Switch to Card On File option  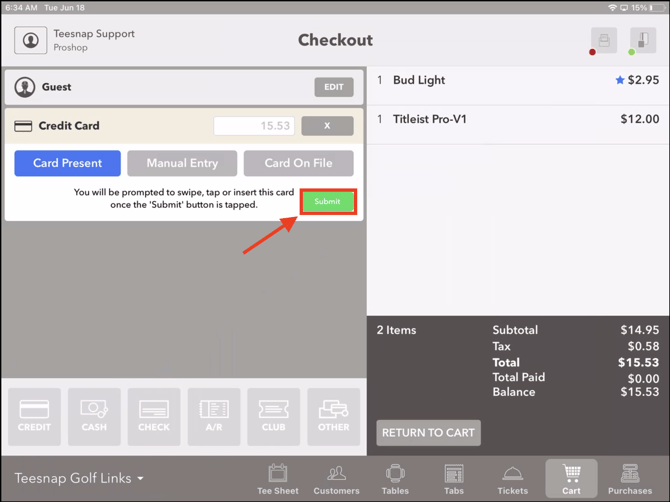click(298, 163)
